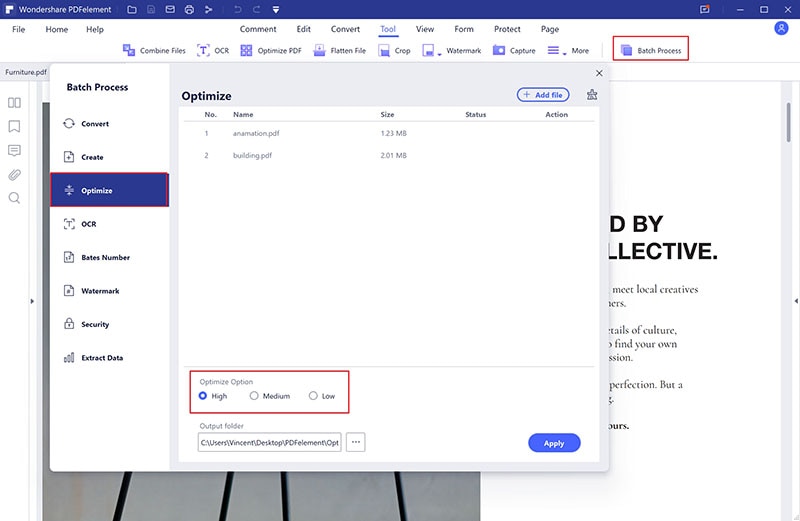This screenshot has height=521, width=800.
Task: Redo action with redo arrow
Action: (x=257, y=9)
